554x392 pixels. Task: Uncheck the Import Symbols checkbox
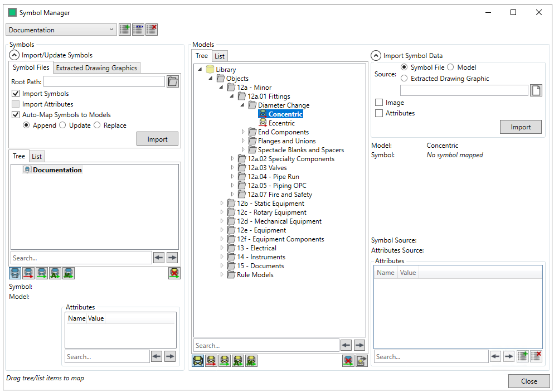pos(16,94)
